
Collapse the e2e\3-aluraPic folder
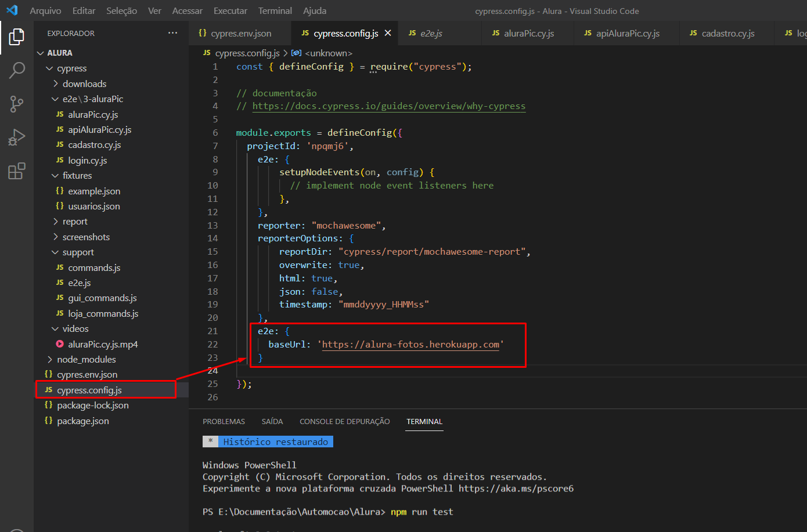pos(56,99)
